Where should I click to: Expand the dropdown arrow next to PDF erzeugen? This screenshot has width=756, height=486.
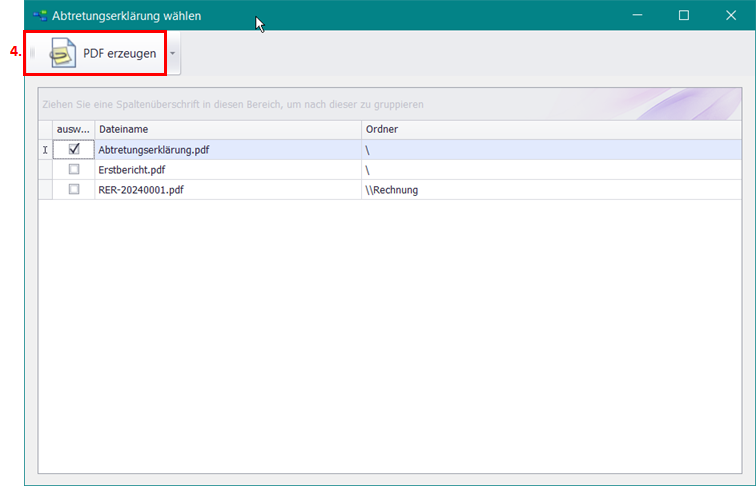173,53
